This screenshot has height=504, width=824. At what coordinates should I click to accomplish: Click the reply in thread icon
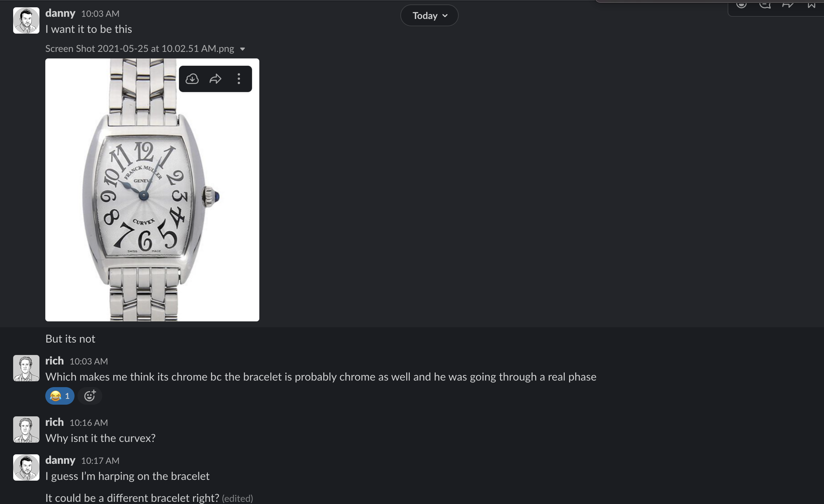tap(765, 4)
